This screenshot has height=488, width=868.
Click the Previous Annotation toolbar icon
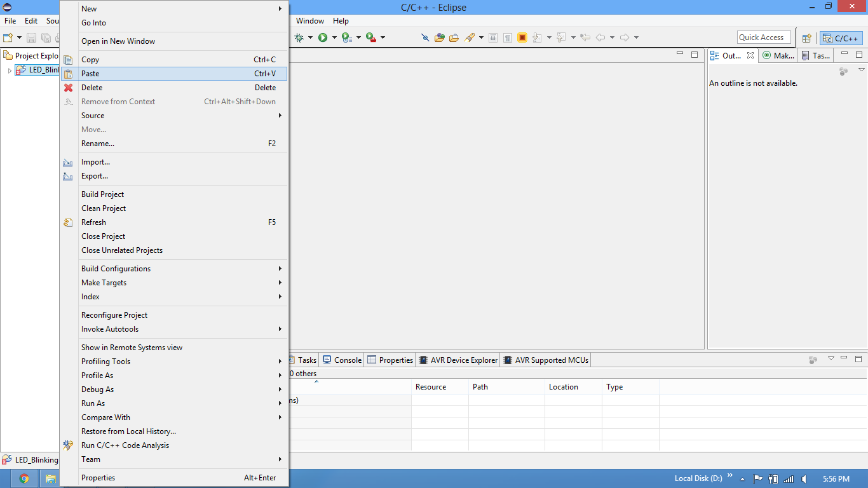561,37
